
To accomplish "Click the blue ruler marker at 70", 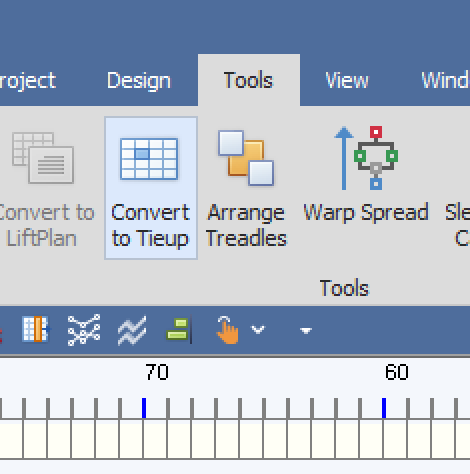I will (x=144, y=408).
